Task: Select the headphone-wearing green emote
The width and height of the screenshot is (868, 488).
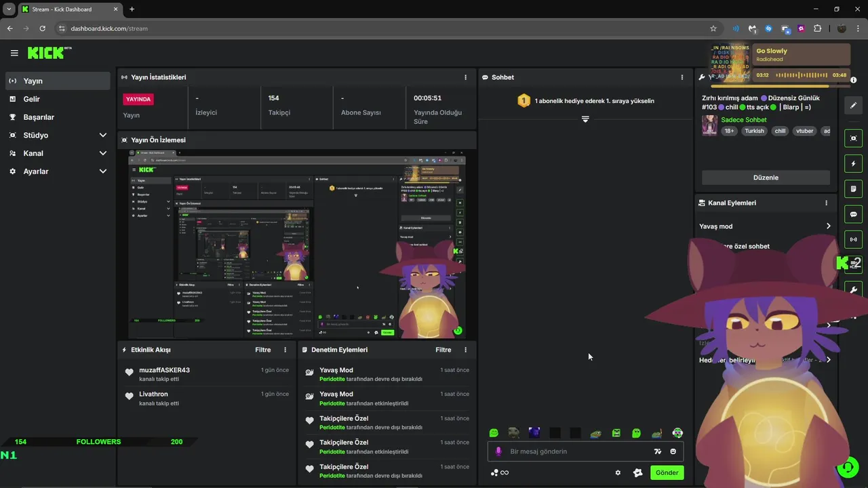Action: [677, 433]
